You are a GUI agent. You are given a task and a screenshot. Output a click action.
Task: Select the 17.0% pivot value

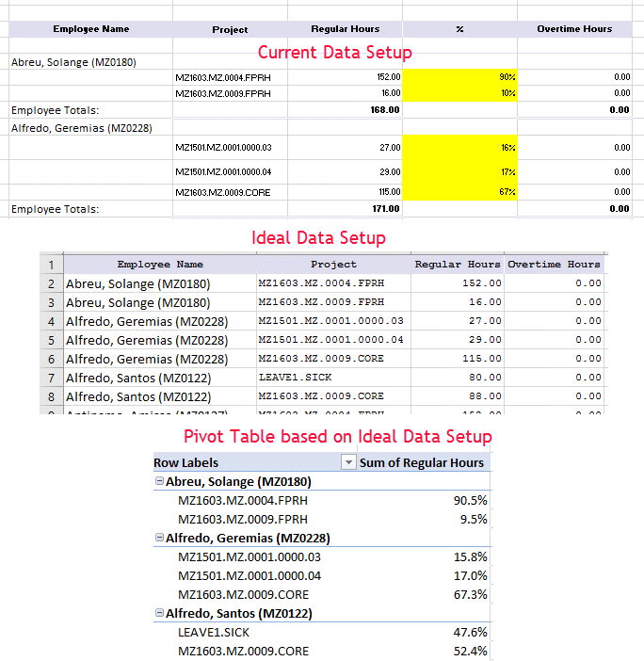(x=471, y=575)
